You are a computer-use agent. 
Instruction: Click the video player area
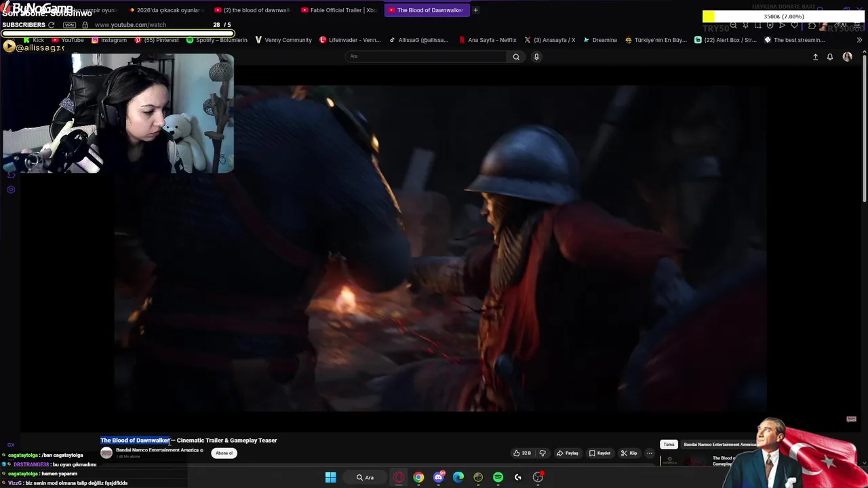coord(440,248)
